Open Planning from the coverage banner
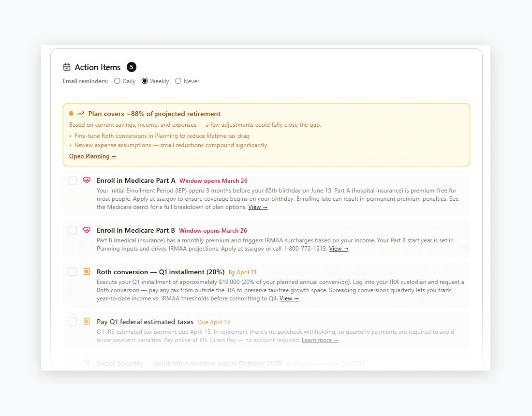Screen dimensions: 532x416 click(x=92, y=156)
